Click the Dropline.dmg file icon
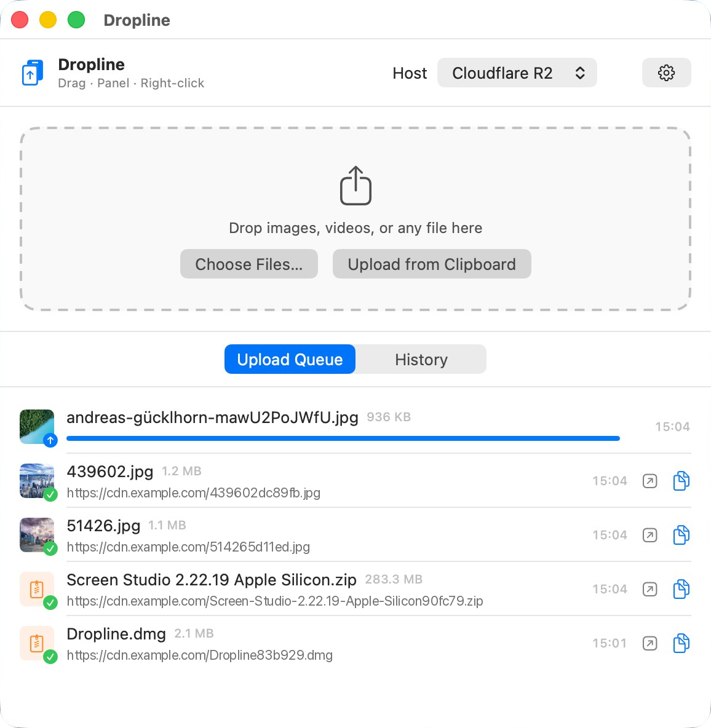This screenshot has width=711, height=728. (x=37, y=643)
